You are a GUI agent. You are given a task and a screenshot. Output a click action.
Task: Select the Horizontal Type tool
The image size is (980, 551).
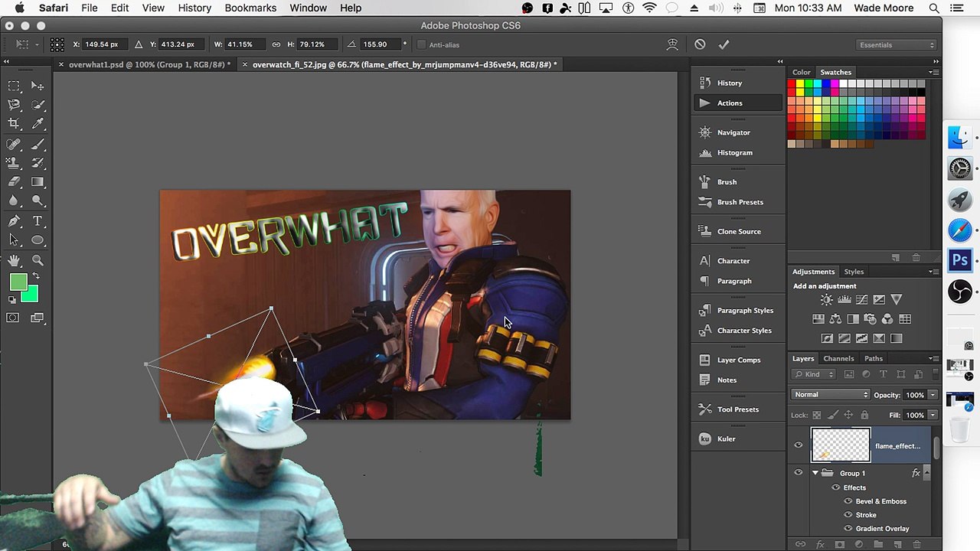coord(38,221)
